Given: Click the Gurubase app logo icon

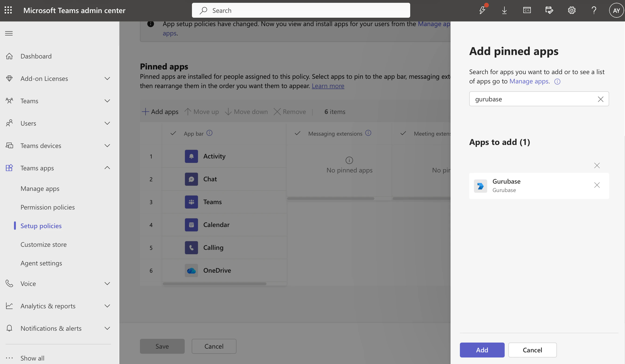Looking at the screenshot, I should point(480,186).
